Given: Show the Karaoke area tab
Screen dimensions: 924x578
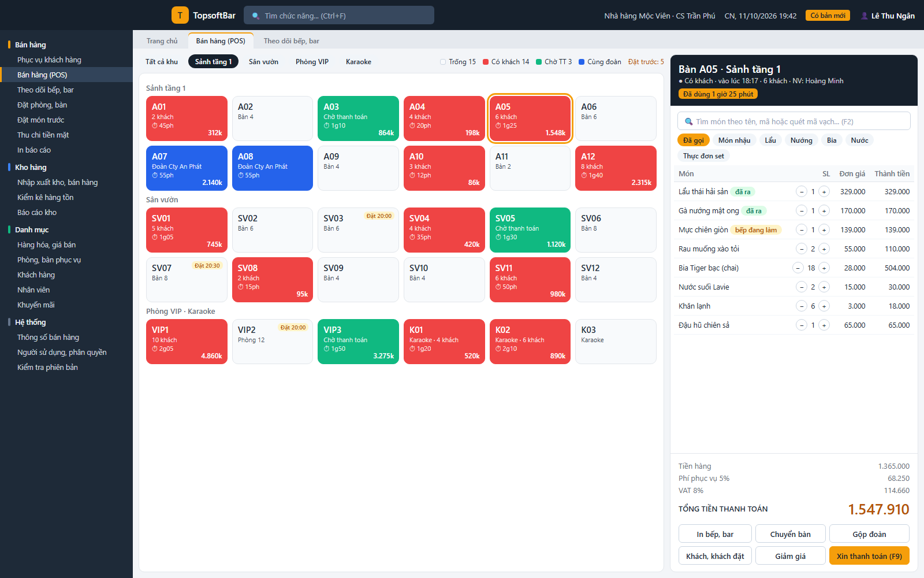Looking at the screenshot, I should tap(359, 62).
